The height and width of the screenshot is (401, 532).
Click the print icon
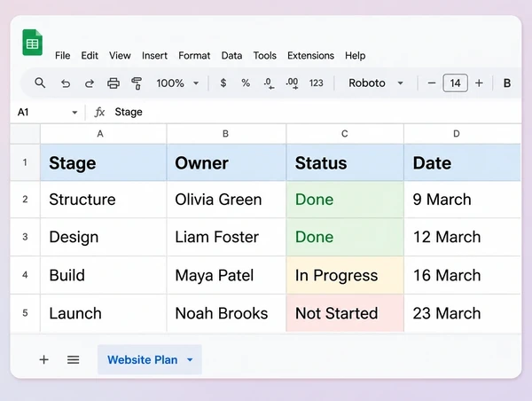(113, 83)
